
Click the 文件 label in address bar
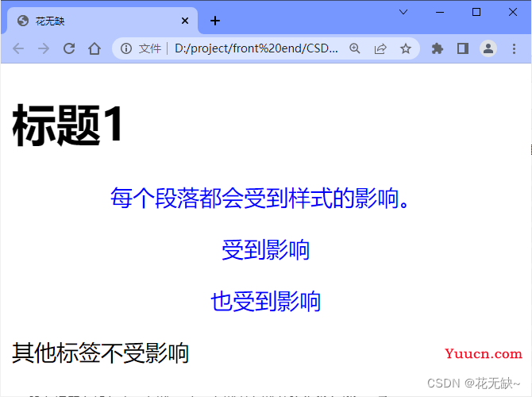coord(149,48)
